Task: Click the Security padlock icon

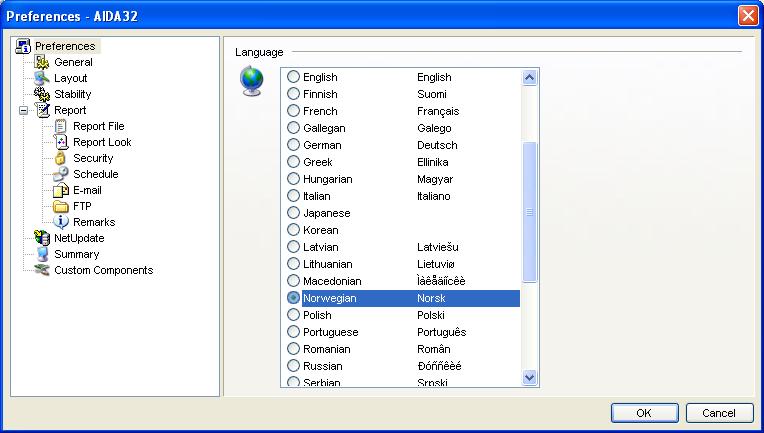Action: (x=60, y=158)
